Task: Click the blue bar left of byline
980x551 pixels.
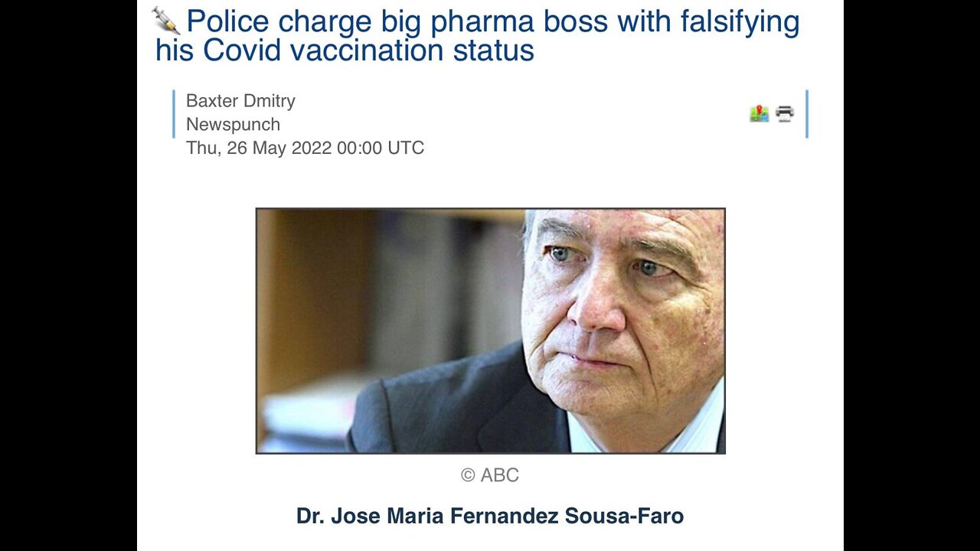Action: [174, 114]
